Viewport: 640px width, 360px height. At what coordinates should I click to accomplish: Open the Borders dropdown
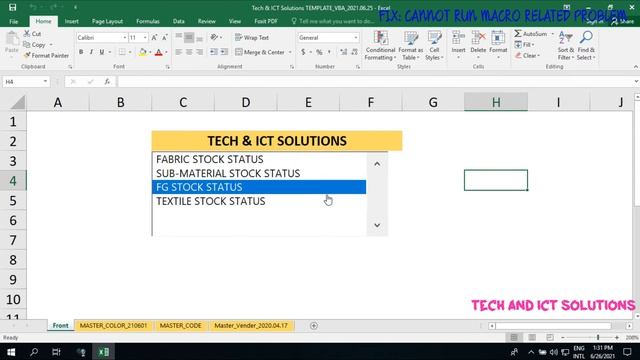pyautogui.click(x=130, y=52)
